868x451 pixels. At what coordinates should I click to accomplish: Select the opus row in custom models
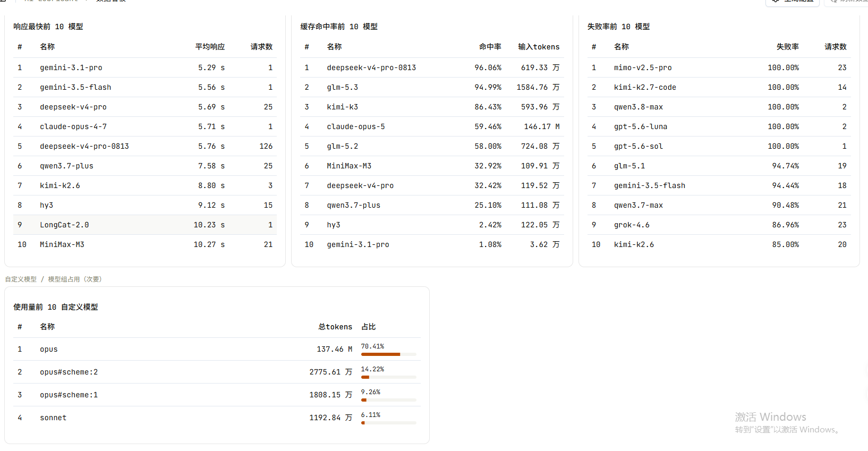click(217, 349)
